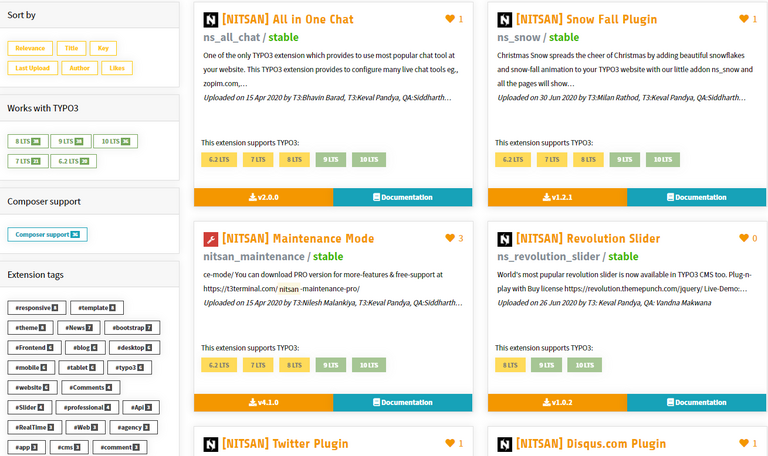Click the heart icon on Maintenance Mode card
768x456 pixels.
pyautogui.click(x=449, y=238)
